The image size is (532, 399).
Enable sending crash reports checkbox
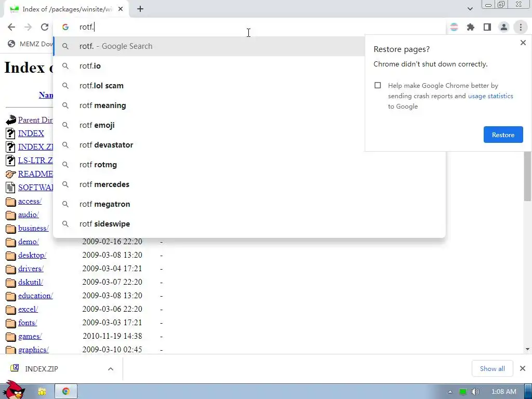click(x=378, y=85)
